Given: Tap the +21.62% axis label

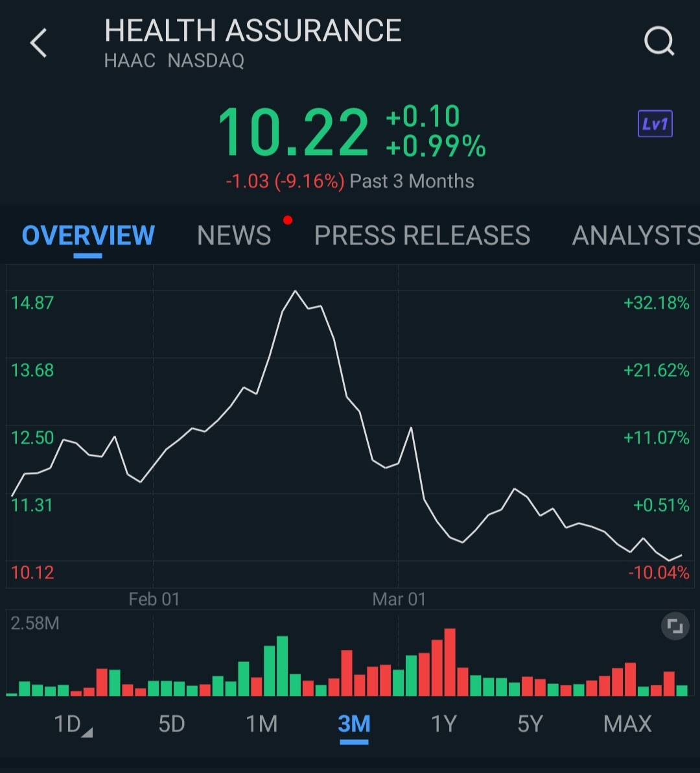Looking at the screenshot, I should [x=656, y=370].
